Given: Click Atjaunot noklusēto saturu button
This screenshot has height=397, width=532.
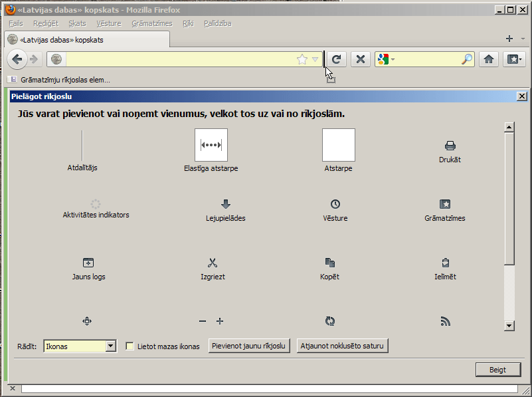Looking at the screenshot, I should tap(342, 346).
